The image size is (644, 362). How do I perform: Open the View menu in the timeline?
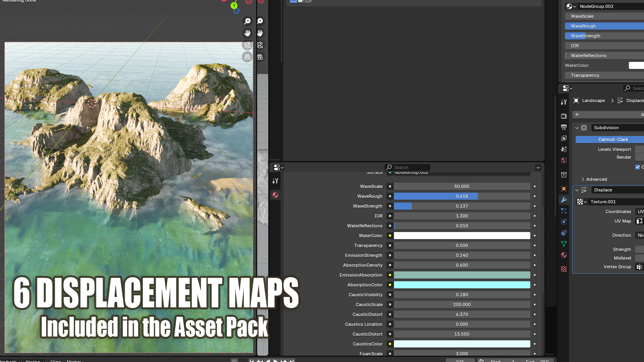click(x=56, y=361)
